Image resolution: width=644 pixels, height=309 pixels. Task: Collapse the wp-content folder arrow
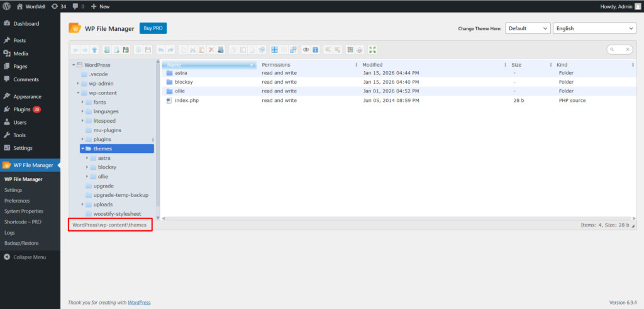(x=78, y=93)
